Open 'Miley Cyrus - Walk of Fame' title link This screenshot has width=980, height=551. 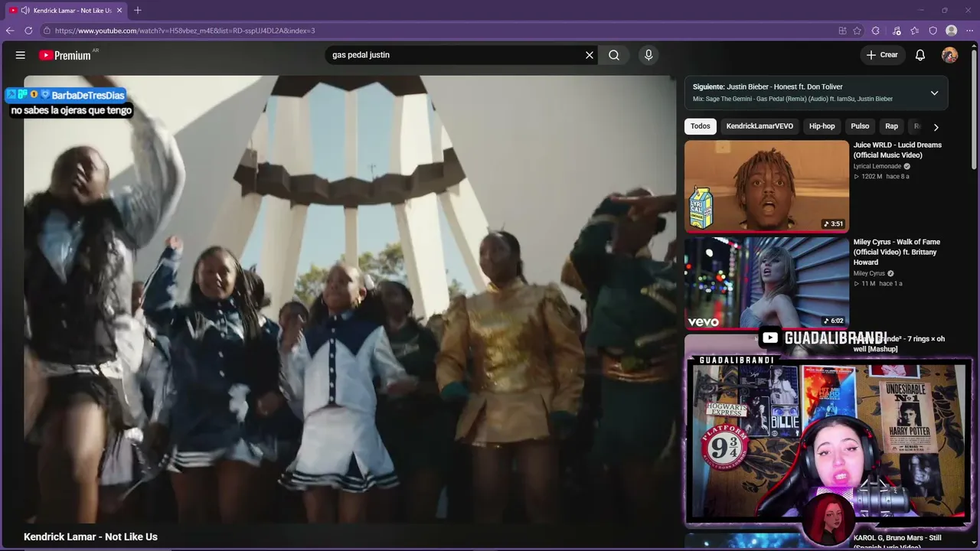point(897,252)
